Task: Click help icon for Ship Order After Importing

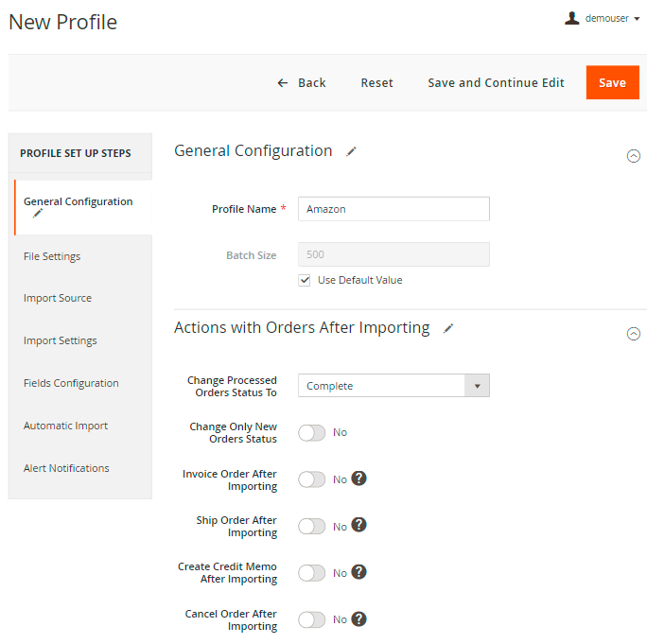Action: click(x=358, y=525)
